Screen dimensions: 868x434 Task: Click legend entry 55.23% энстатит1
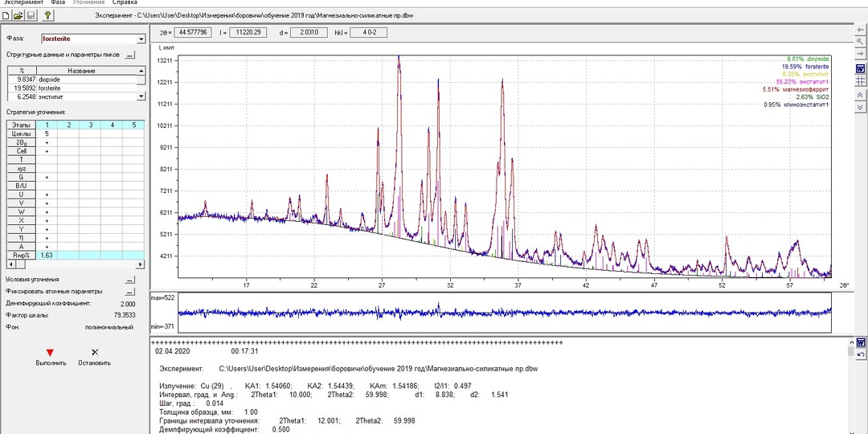click(803, 81)
